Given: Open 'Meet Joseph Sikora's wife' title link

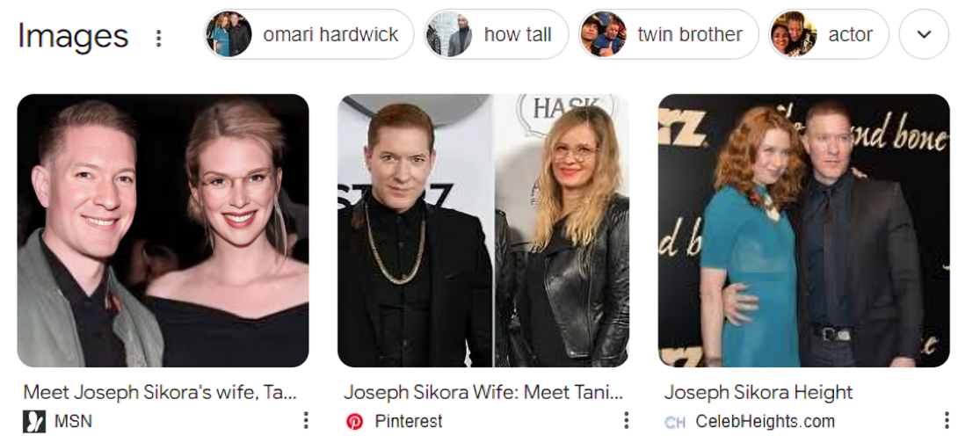Looking at the screenshot, I should click(159, 392).
